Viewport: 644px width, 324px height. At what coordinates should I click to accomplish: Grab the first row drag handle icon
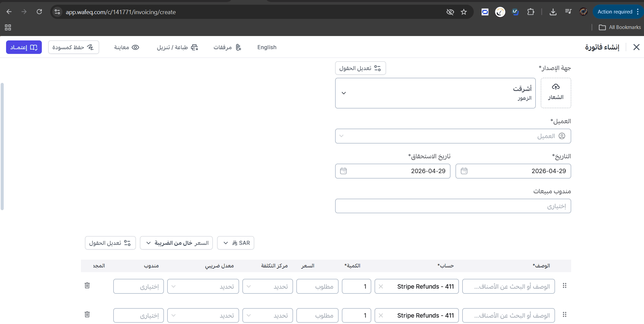pyautogui.click(x=564, y=286)
